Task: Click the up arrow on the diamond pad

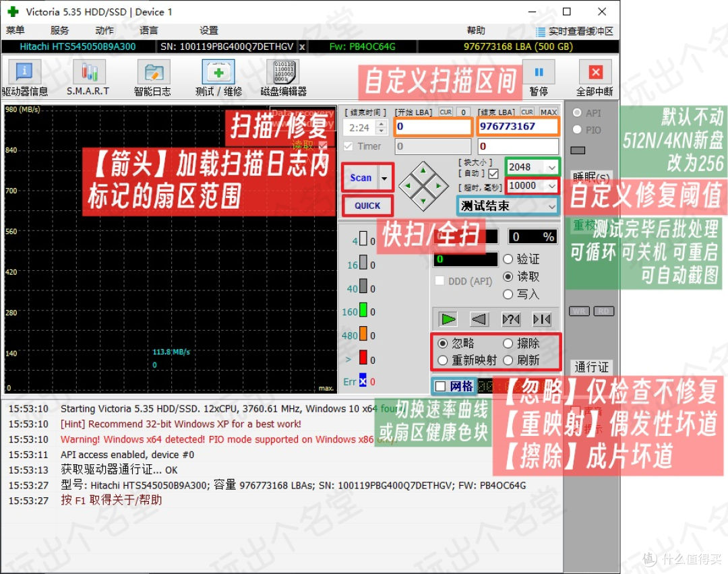Action: [x=423, y=170]
